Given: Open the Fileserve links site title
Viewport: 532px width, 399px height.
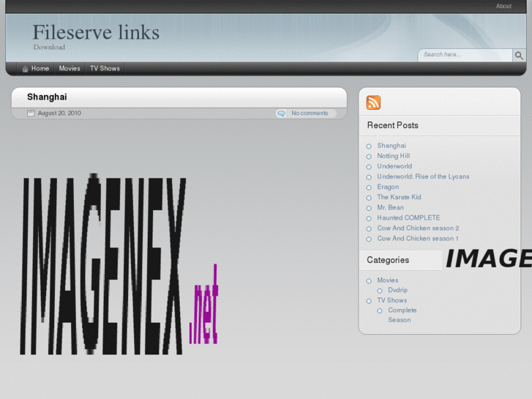Looking at the screenshot, I should coord(96,32).
